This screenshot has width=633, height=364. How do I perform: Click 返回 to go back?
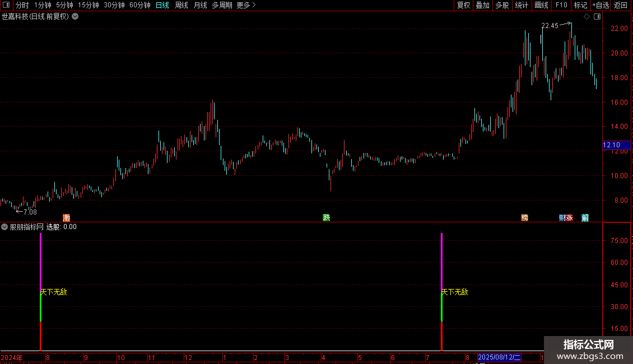click(621, 5)
